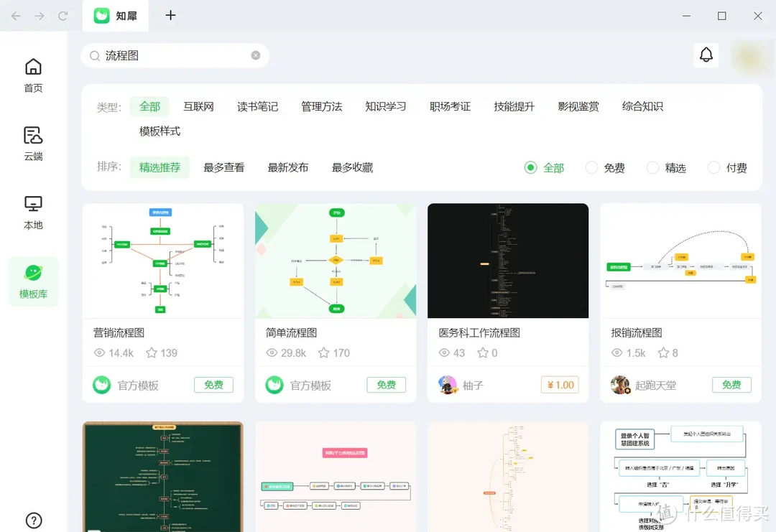This screenshot has width=776, height=532.
Task: Open the 云端 cloud section
Action: click(x=33, y=144)
